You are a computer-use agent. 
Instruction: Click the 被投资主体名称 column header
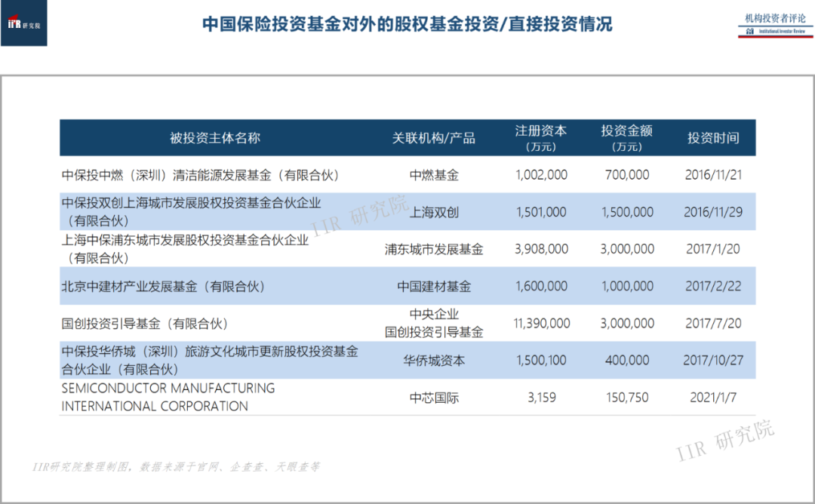214,138
